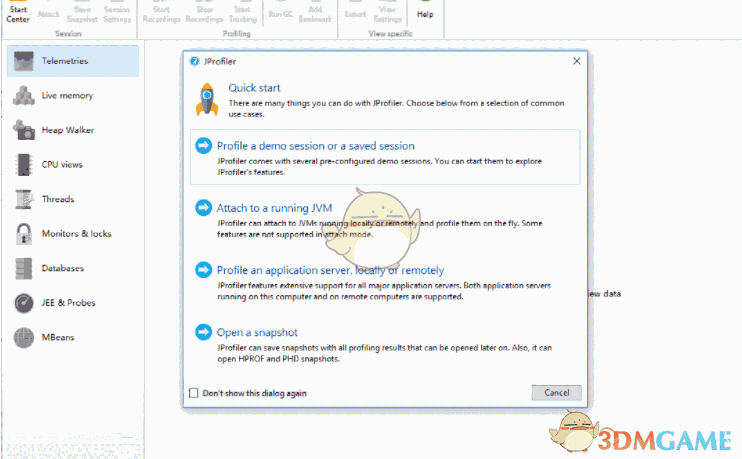Screen dimensions: 742x459
Task: Open the CPU views chip icon
Action: (23, 165)
